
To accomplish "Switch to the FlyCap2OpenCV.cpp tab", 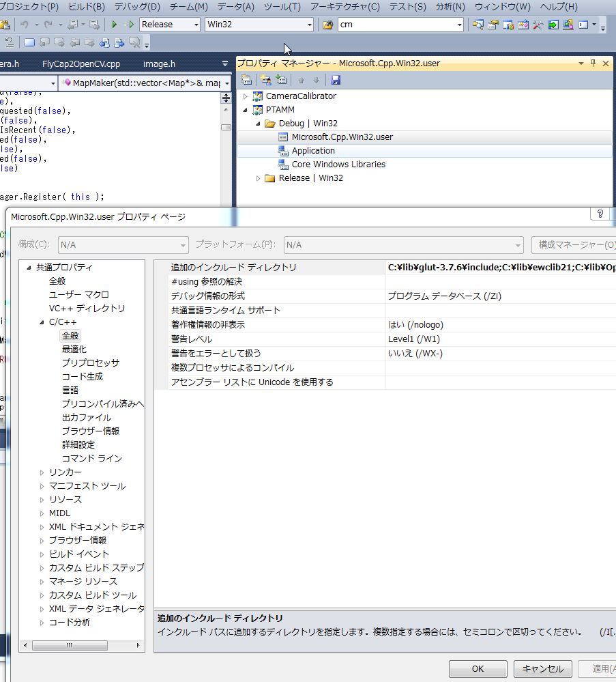I will 81,64.
